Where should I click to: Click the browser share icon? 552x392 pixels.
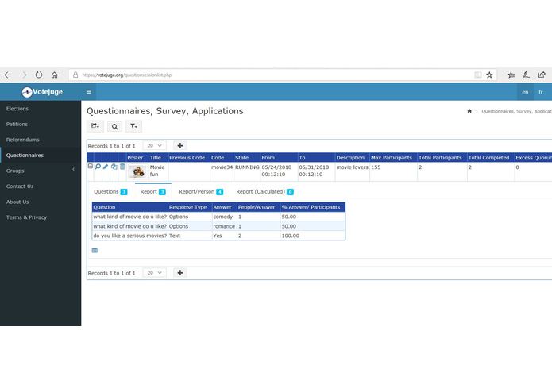[x=542, y=75]
